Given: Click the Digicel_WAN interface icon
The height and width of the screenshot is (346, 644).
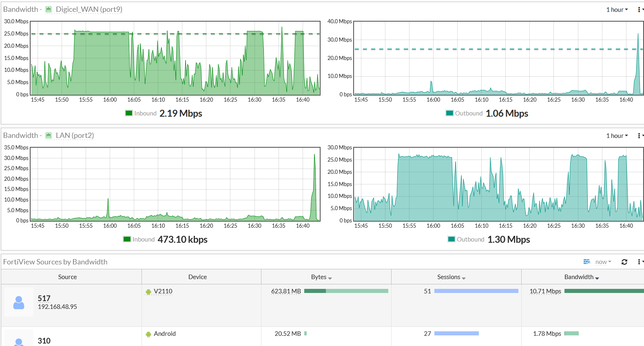Looking at the screenshot, I should pos(49,9).
